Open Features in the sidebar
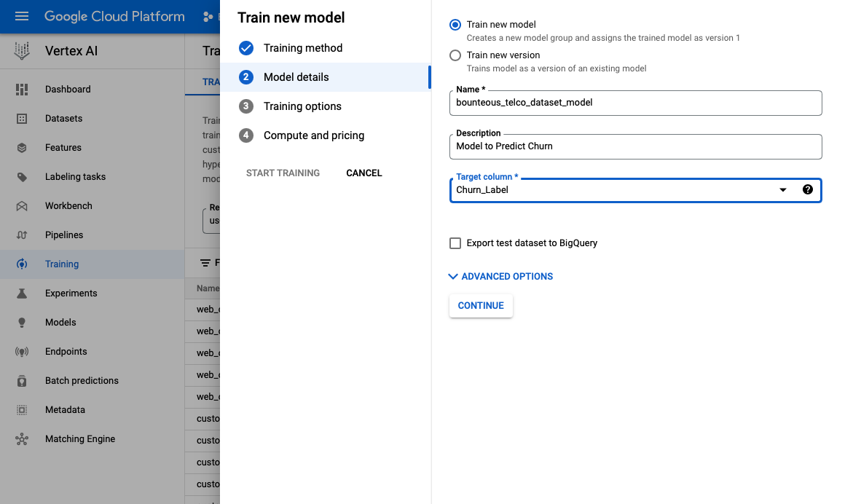861x504 pixels. tap(93, 148)
